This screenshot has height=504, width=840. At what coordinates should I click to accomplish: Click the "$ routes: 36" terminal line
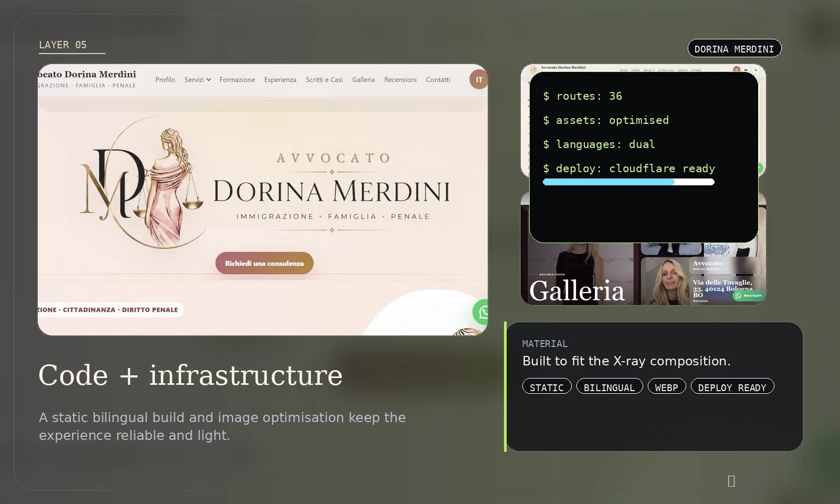pyautogui.click(x=583, y=96)
